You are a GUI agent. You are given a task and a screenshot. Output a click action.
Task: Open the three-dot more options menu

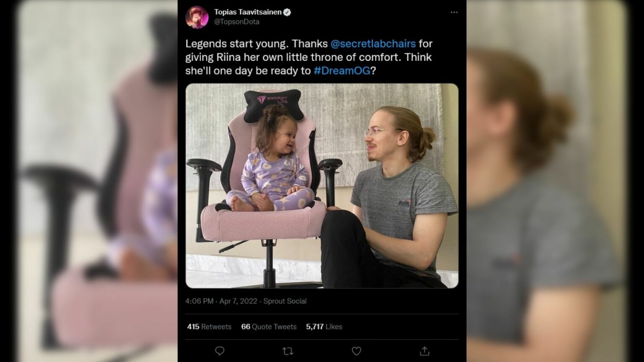pos(454,12)
